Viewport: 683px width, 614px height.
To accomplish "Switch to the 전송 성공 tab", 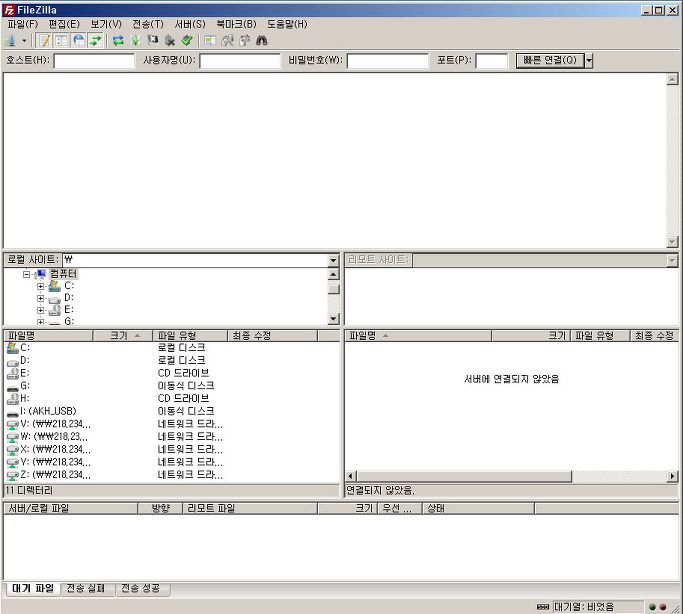I will 141,588.
